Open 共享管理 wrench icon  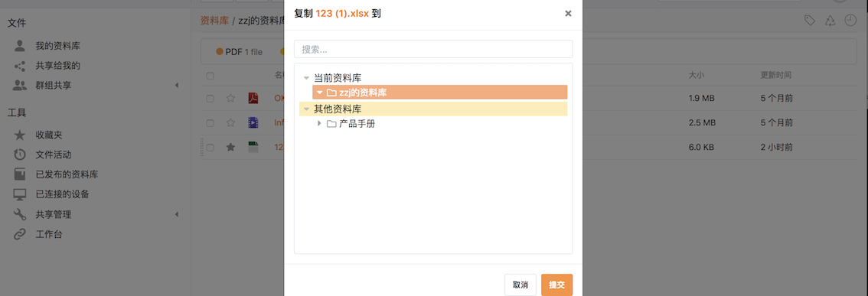click(20, 215)
